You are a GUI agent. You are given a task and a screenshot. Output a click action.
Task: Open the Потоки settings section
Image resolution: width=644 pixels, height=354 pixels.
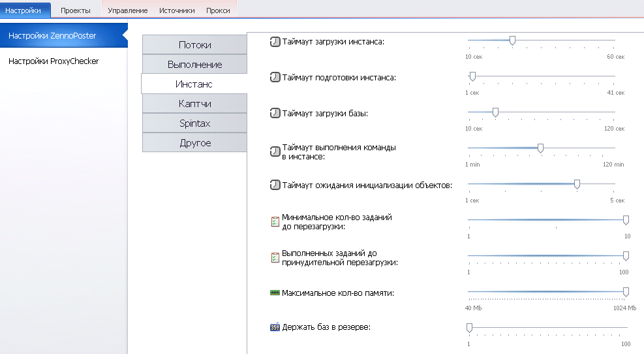pyautogui.click(x=194, y=45)
